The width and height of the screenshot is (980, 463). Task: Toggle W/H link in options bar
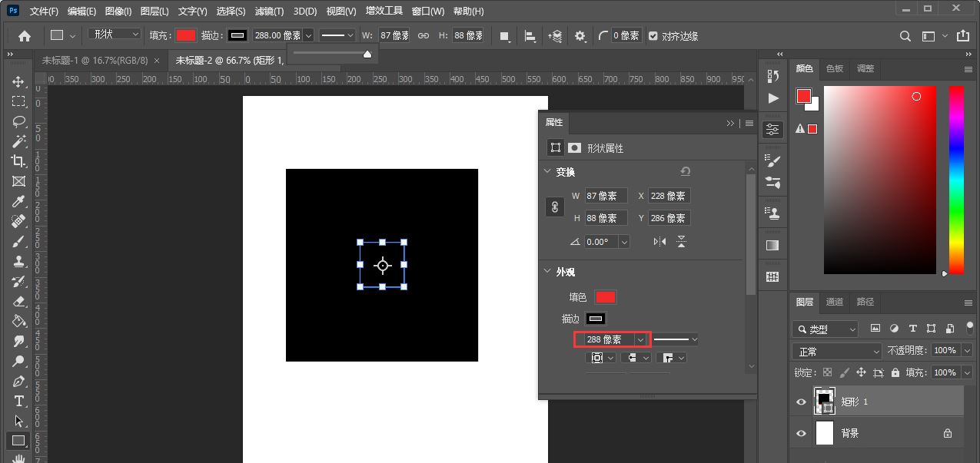coord(424,36)
